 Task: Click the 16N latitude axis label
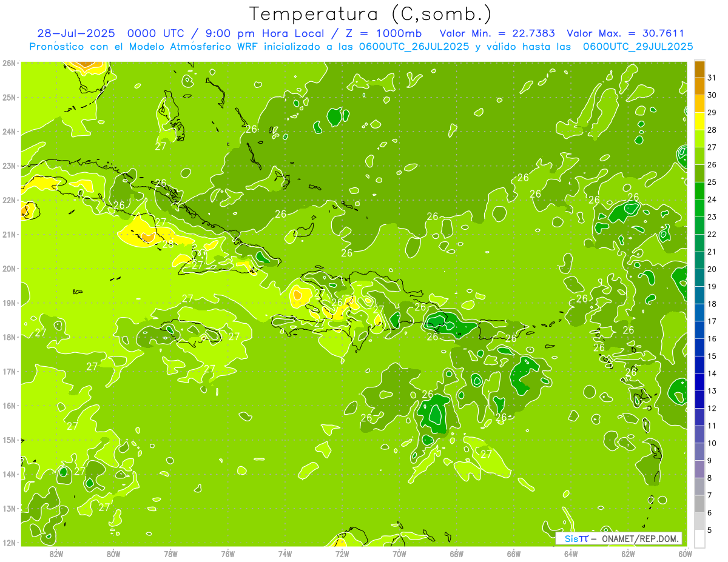point(9,406)
